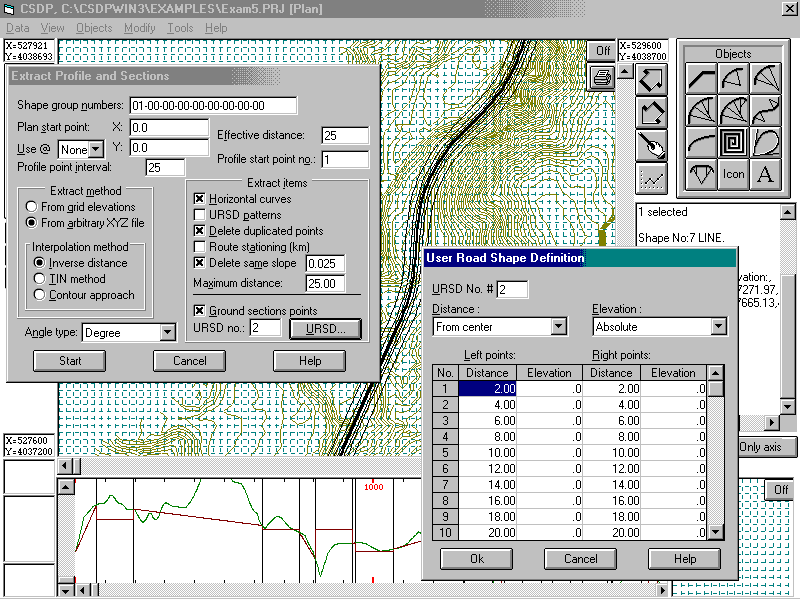
Task: Click the printer icon
Action: [x=602, y=78]
